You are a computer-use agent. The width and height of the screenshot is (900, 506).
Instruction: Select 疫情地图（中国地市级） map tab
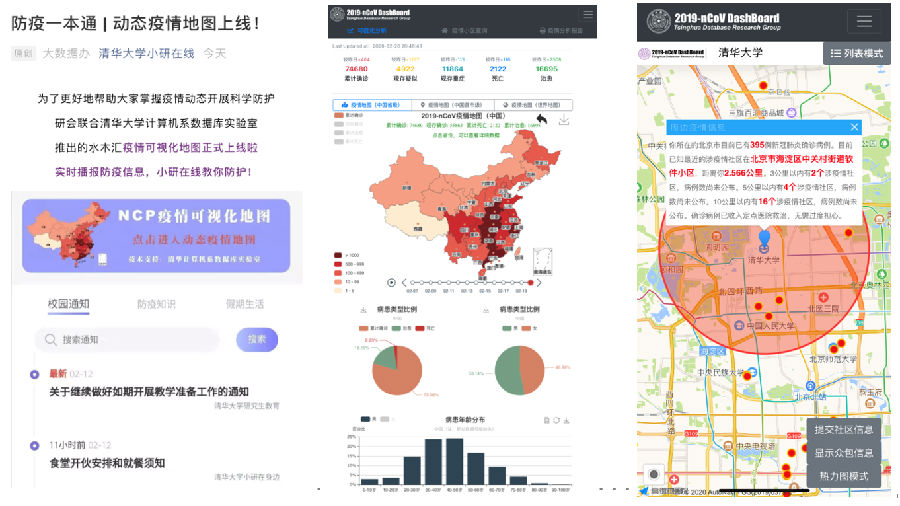tap(452, 105)
